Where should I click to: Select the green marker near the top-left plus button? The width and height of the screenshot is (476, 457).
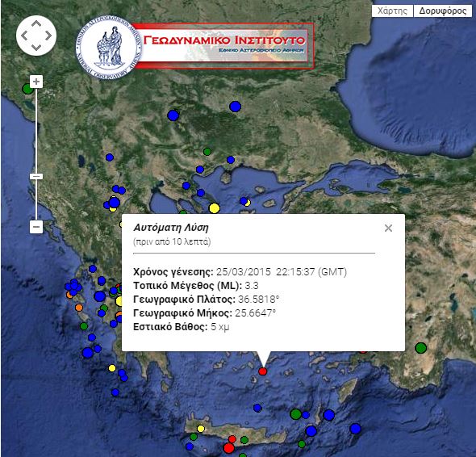pyautogui.click(x=27, y=89)
